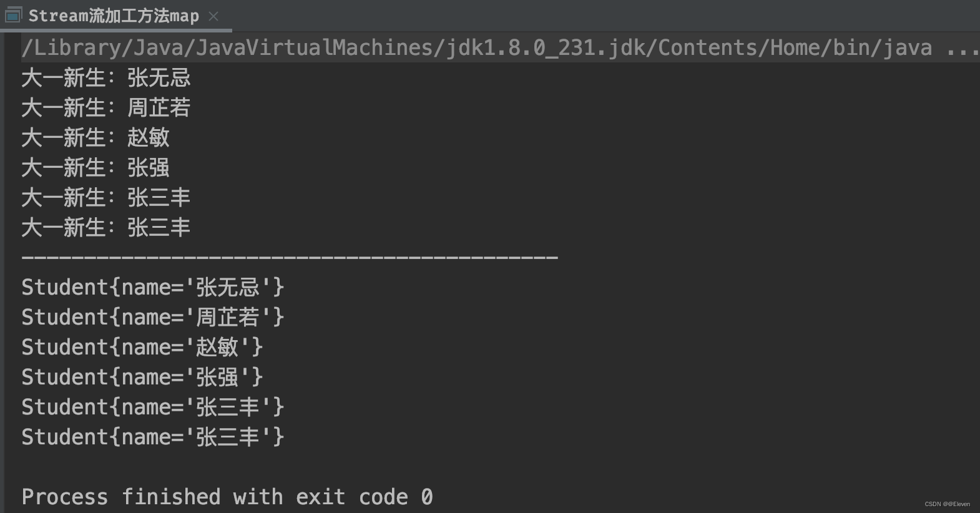
Task: Click the Process finished with exit code 0 text
Action: (x=226, y=496)
